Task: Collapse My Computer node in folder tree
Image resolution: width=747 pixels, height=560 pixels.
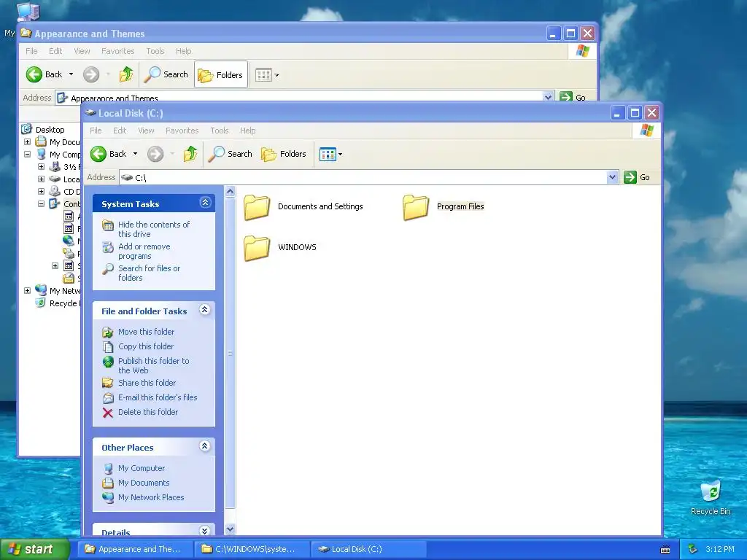Action: [x=28, y=155]
